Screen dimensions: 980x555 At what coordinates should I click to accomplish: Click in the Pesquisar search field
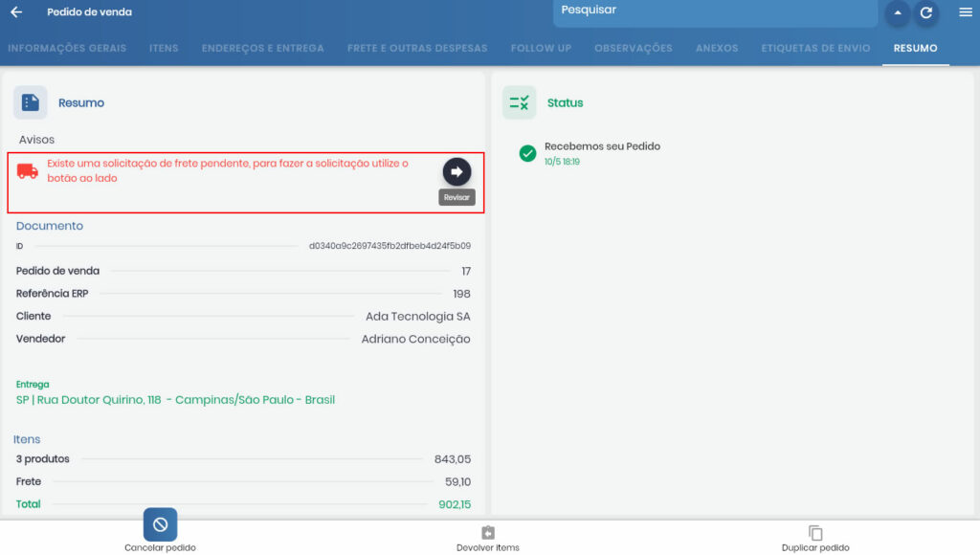tap(713, 11)
